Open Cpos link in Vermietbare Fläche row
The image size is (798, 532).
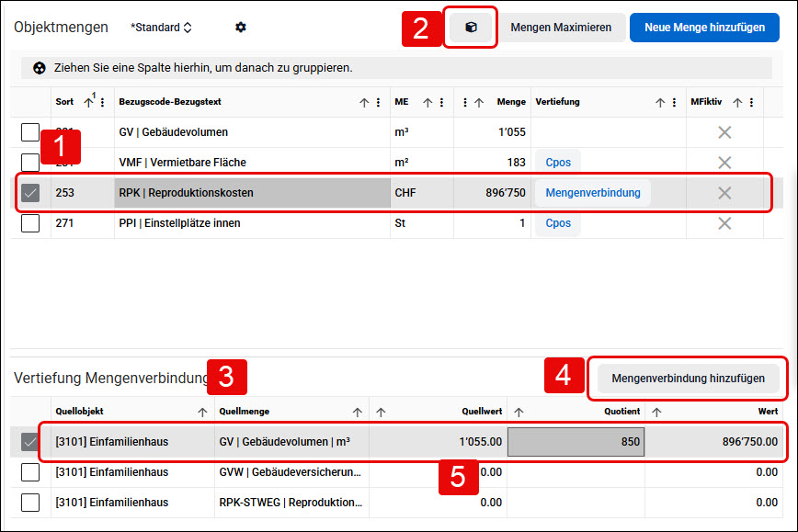pos(558,163)
